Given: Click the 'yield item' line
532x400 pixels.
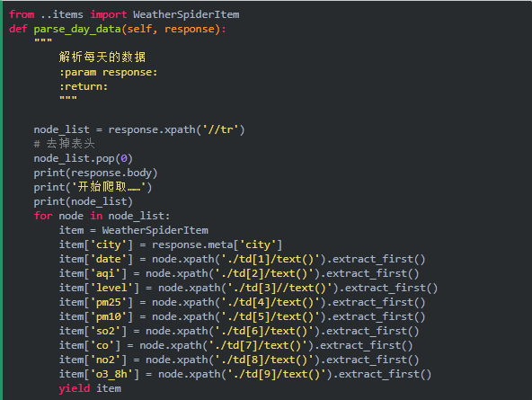Looking at the screenshot, I should pos(90,388).
